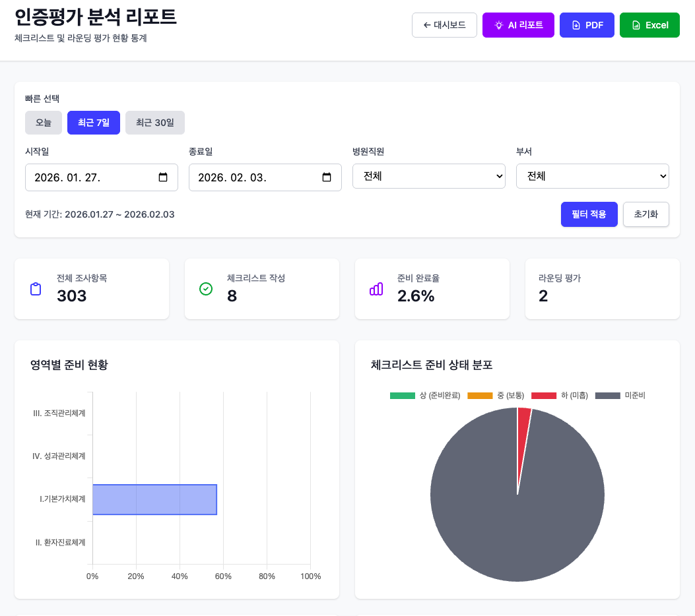Click the AI 리포트 lightbulb icon
This screenshot has height=616, width=695.
[x=500, y=24]
